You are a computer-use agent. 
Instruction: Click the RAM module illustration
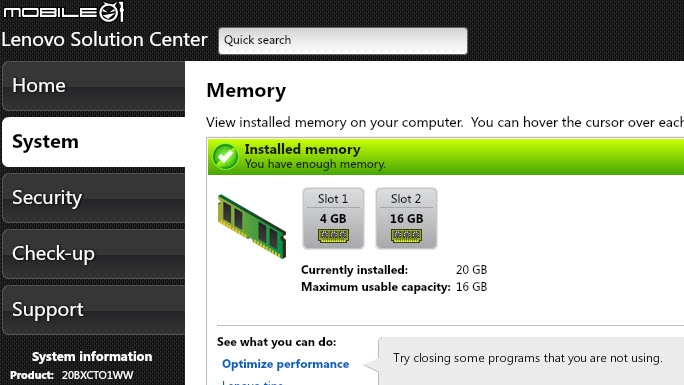[252, 226]
